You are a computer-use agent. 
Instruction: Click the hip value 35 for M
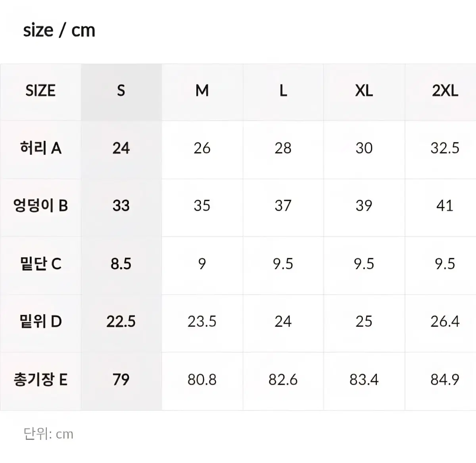(202, 206)
